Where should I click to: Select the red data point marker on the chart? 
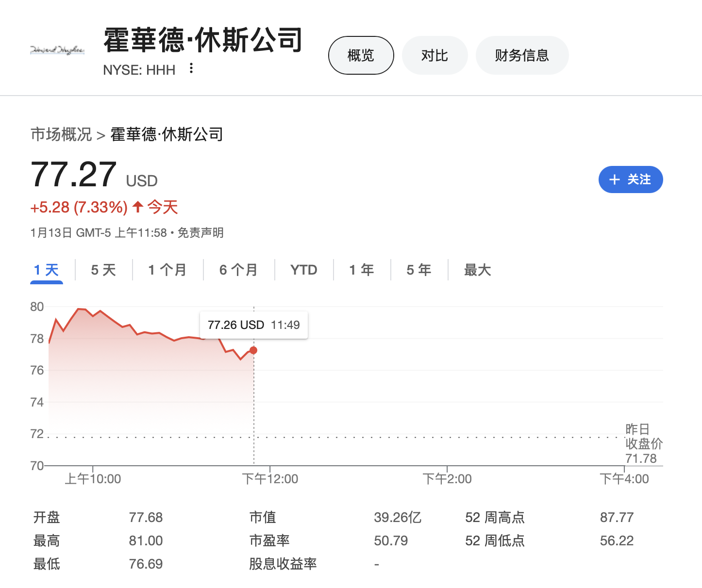tap(253, 350)
